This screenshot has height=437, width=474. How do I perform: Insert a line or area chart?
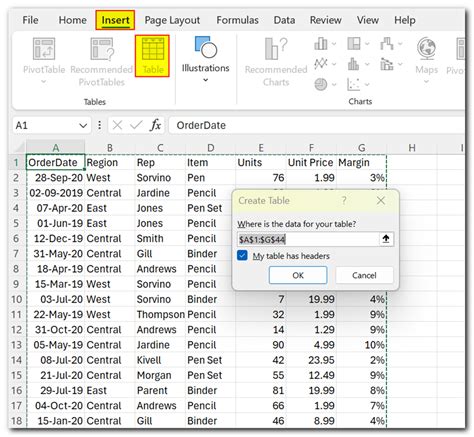tap(321, 63)
